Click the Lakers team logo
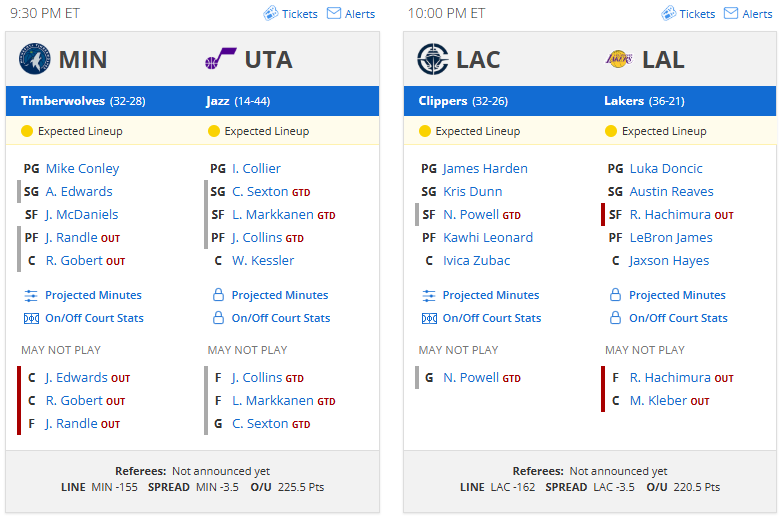Image resolution: width=784 pixels, height=523 pixels. [619, 59]
